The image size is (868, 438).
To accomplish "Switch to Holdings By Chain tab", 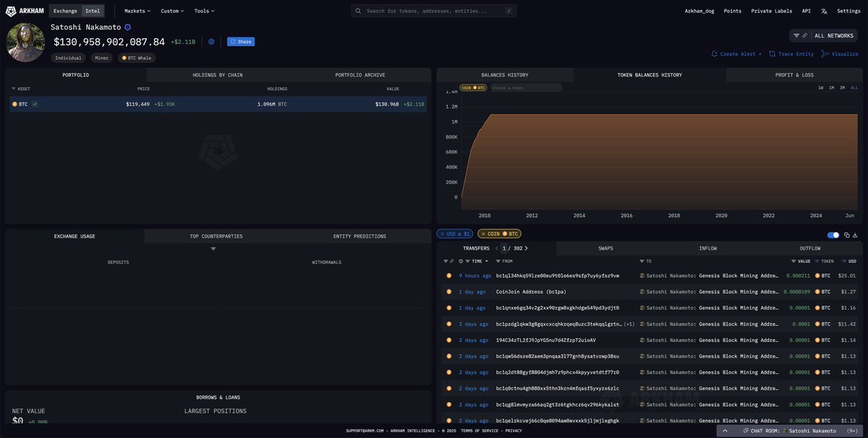I will point(217,75).
